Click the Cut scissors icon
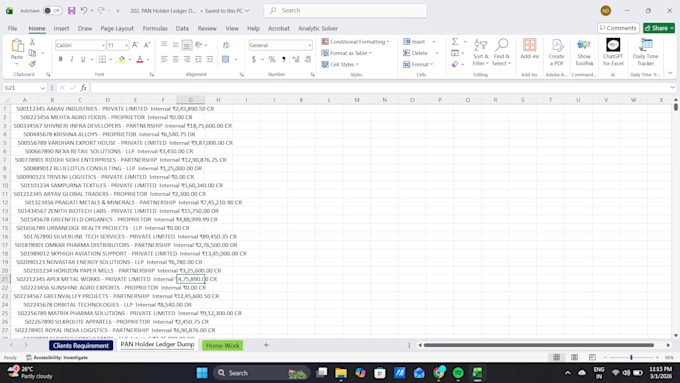Image resolution: width=680 pixels, height=383 pixels. [x=32, y=43]
